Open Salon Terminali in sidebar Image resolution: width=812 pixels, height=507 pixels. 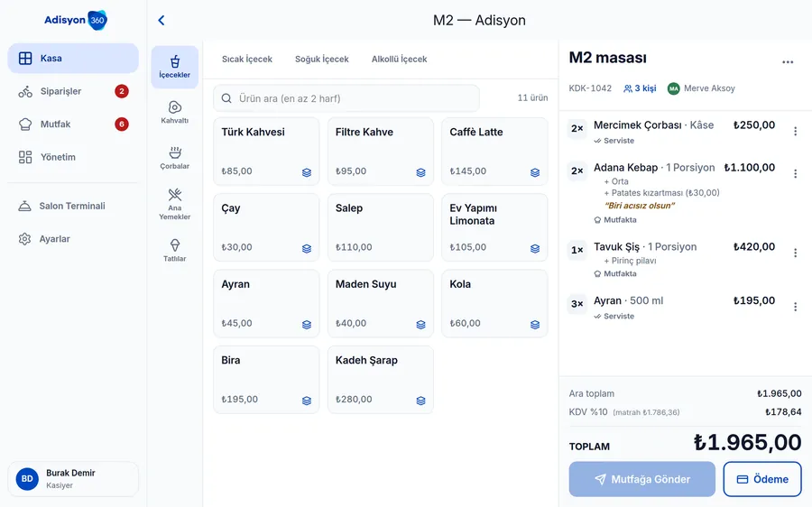coord(73,206)
